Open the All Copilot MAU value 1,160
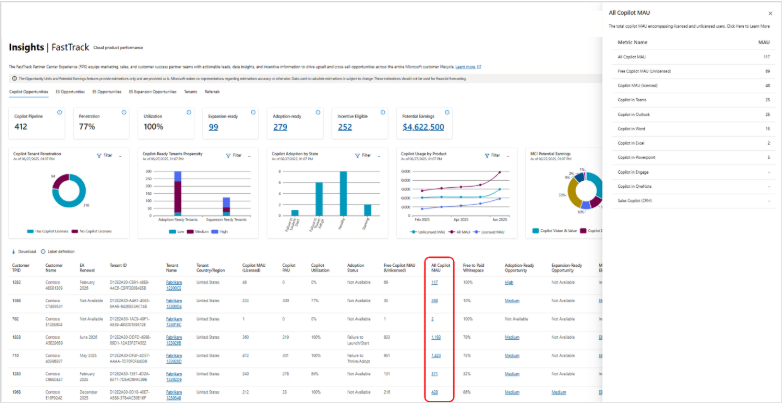 [436, 338]
